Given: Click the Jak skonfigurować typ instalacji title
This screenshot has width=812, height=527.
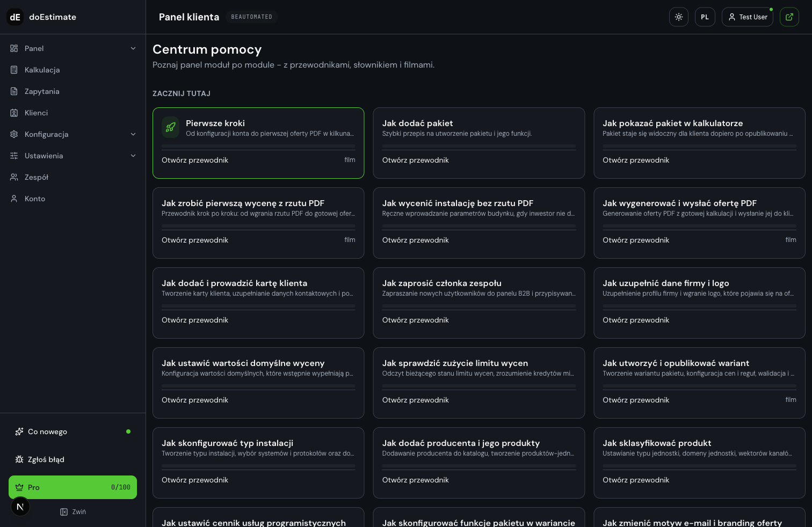Looking at the screenshot, I should (x=227, y=443).
